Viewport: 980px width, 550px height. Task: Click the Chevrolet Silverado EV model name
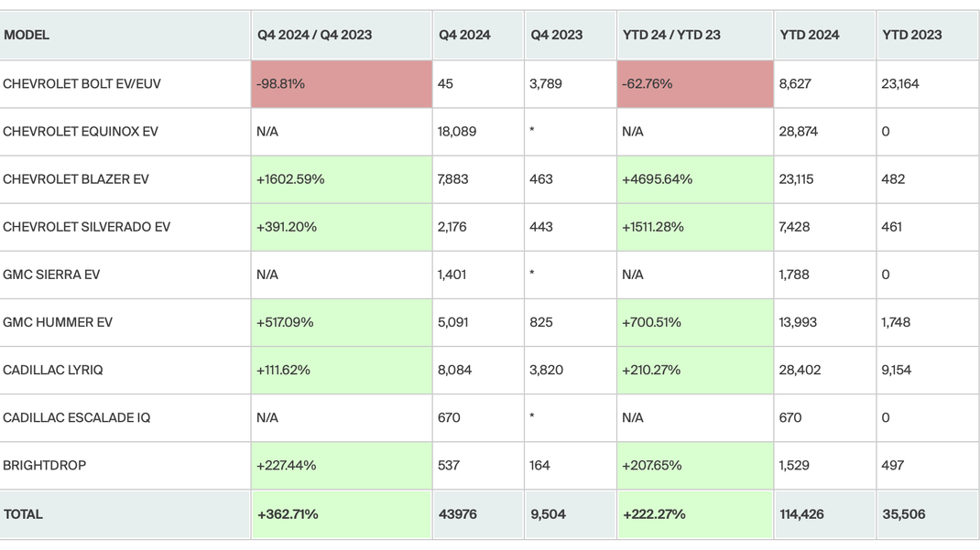coord(87,227)
